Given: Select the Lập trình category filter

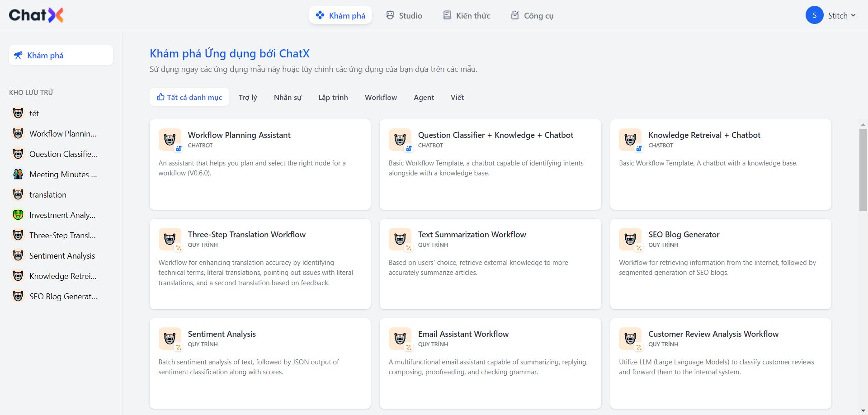Looking at the screenshot, I should tap(333, 97).
